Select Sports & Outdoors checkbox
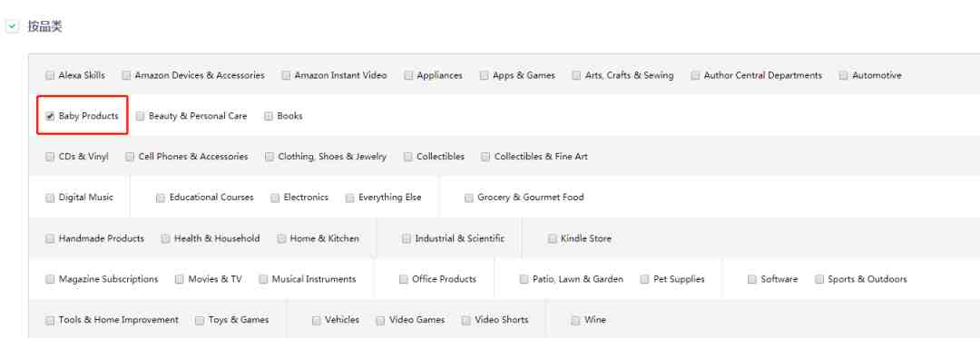This screenshot has height=338, width=980. (819, 279)
